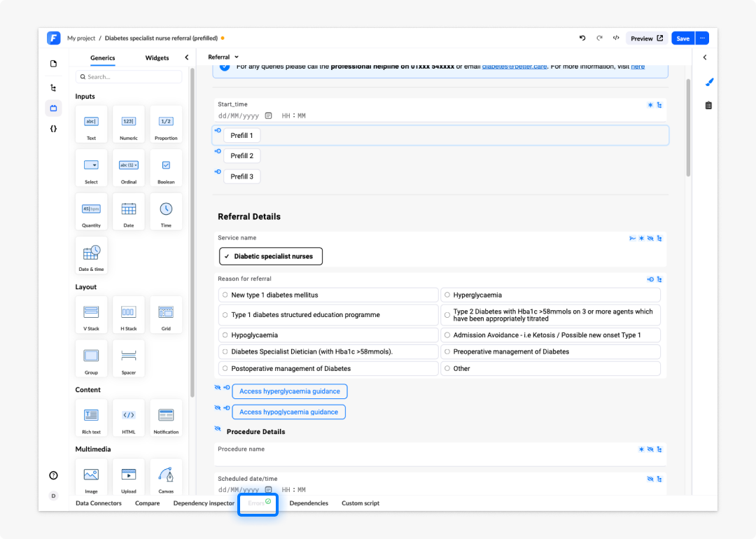Select the Grid layout component

pos(166,315)
